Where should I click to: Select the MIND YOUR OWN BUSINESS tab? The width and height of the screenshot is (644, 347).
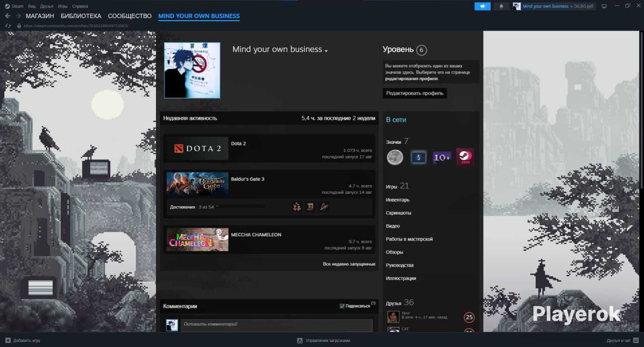[x=199, y=16]
